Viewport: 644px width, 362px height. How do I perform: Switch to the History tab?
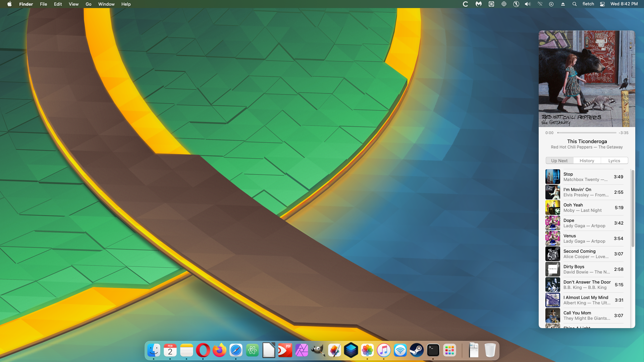click(x=587, y=161)
